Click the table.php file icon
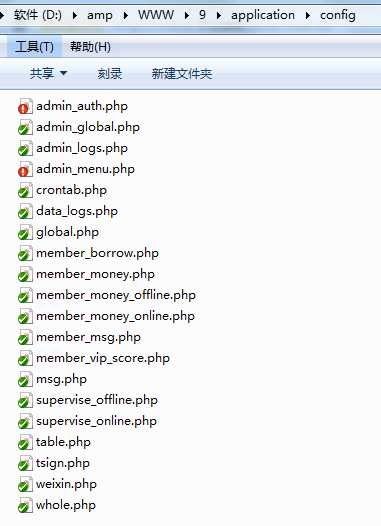Image resolution: width=381 pixels, height=526 pixels. 25,442
